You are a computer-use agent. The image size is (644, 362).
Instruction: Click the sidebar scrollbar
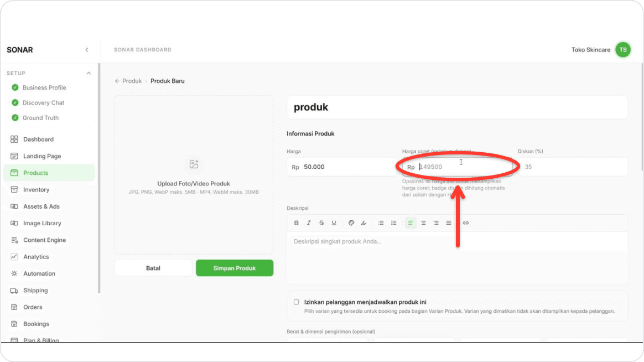(x=98, y=178)
